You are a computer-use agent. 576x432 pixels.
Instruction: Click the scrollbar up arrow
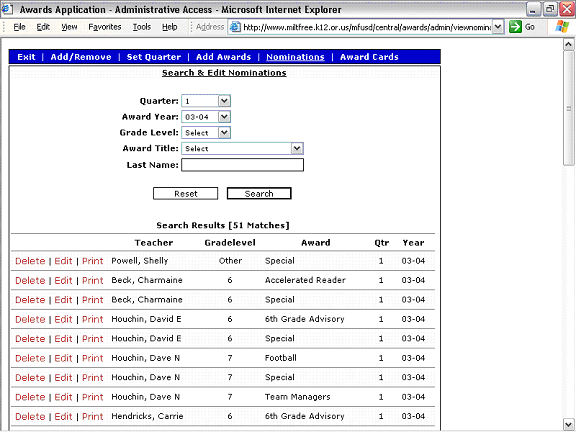coord(568,45)
